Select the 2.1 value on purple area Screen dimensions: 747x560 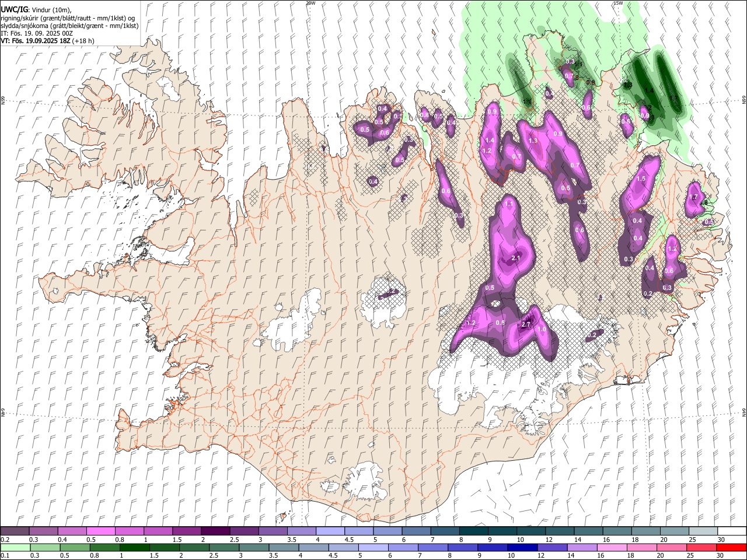pyautogui.click(x=516, y=258)
